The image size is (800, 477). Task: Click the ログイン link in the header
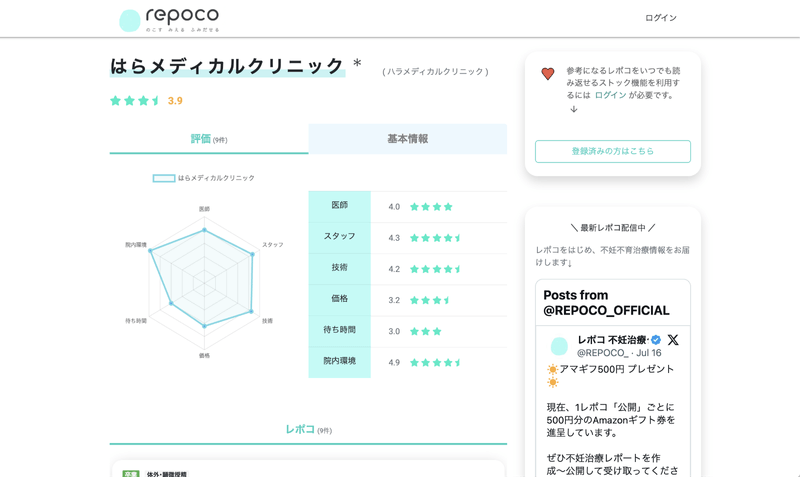[661, 18]
